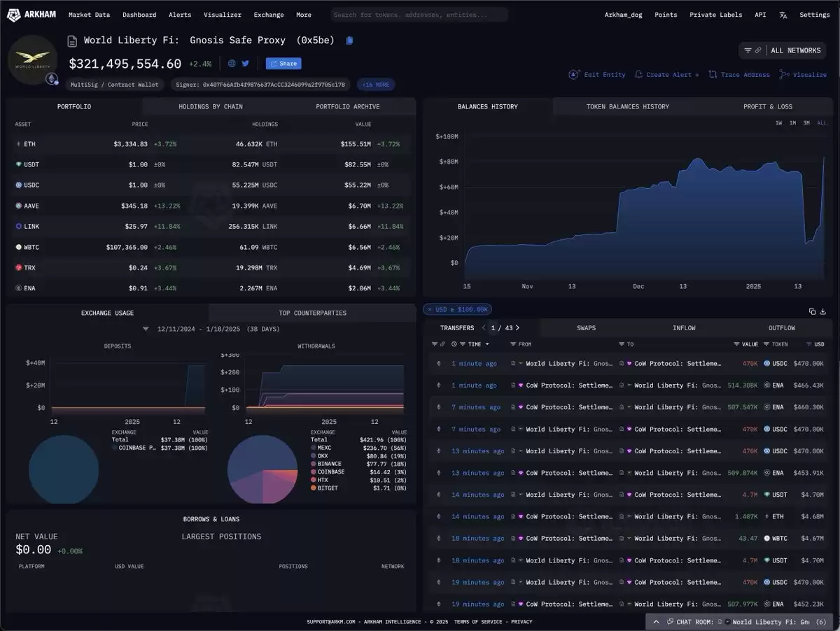
Task: Click the chat room icon in bottom bar
Action: coord(670,621)
